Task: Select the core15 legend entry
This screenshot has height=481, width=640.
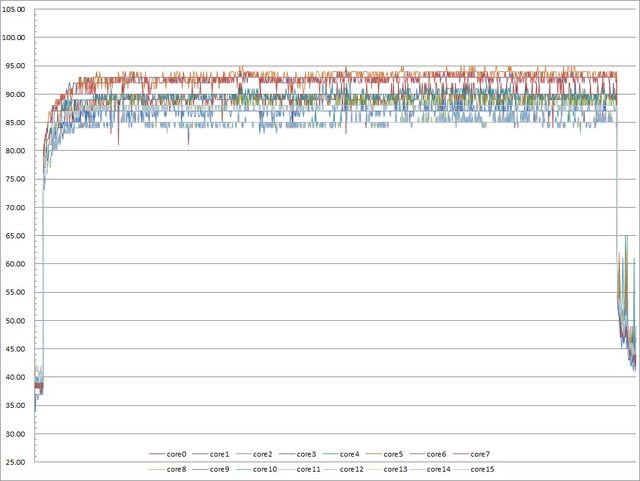Action: [480, 468]
